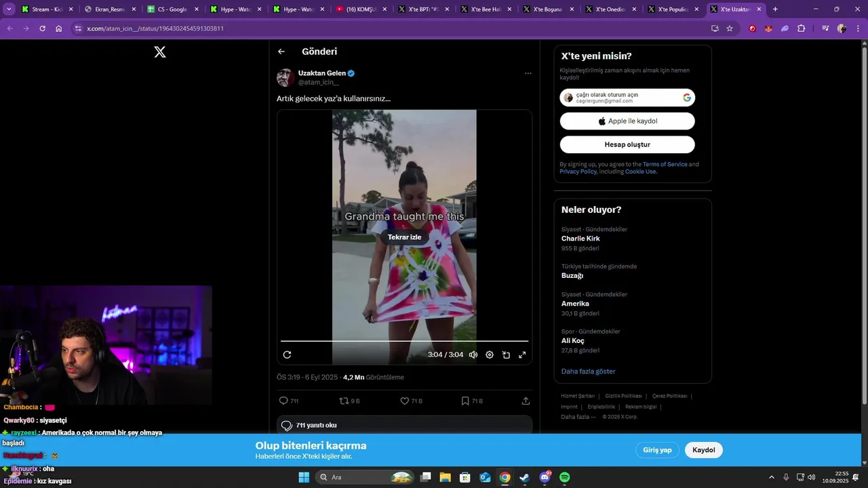Open the Privacy Policy link

pyautogui.click(x=578, y=171)
